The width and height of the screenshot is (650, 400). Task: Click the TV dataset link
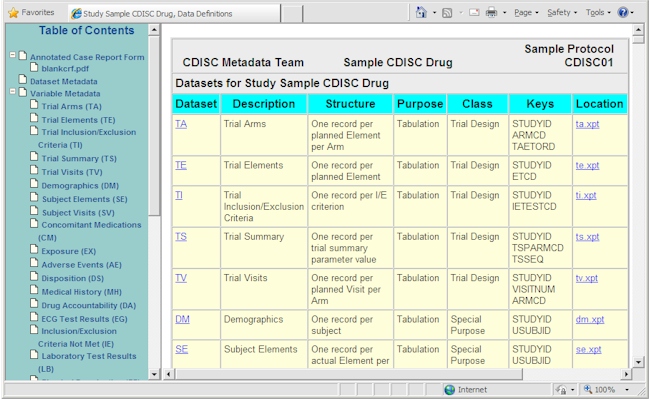pyautogui.click(x=181, y=278)
